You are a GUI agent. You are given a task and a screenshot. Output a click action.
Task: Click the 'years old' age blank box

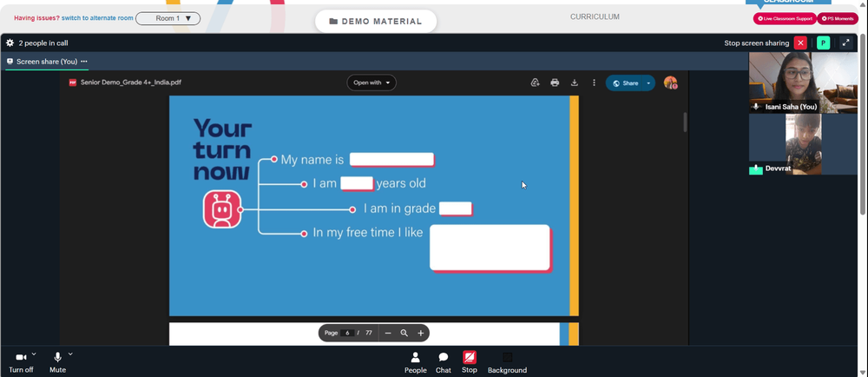357,183
